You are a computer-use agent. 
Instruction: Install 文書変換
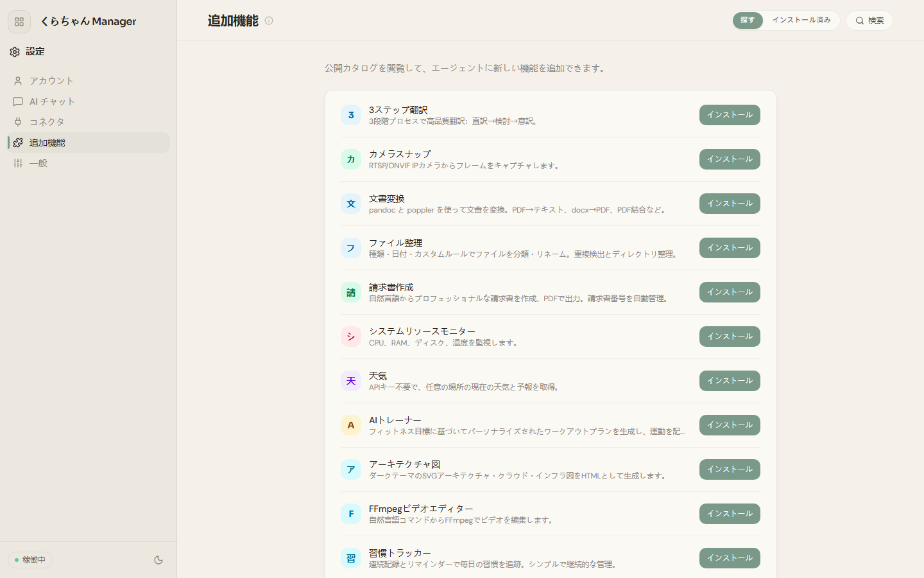pyautogui.click(x=730, y=204)
